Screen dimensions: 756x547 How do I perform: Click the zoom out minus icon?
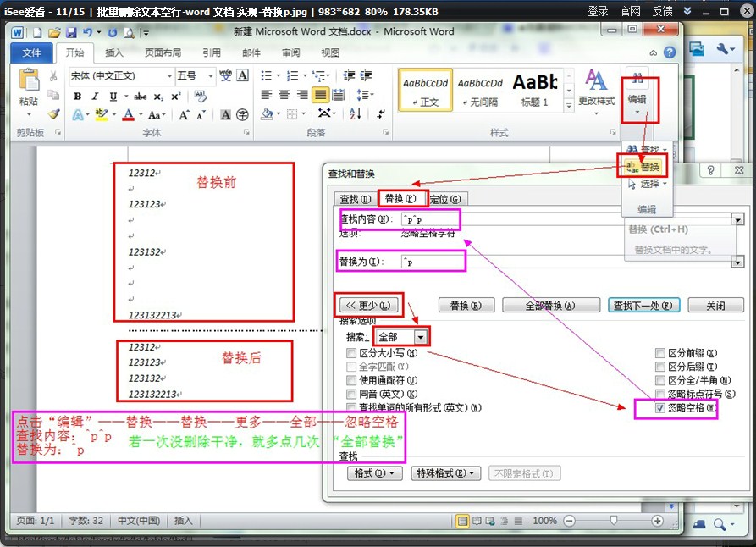coord(570,521)
